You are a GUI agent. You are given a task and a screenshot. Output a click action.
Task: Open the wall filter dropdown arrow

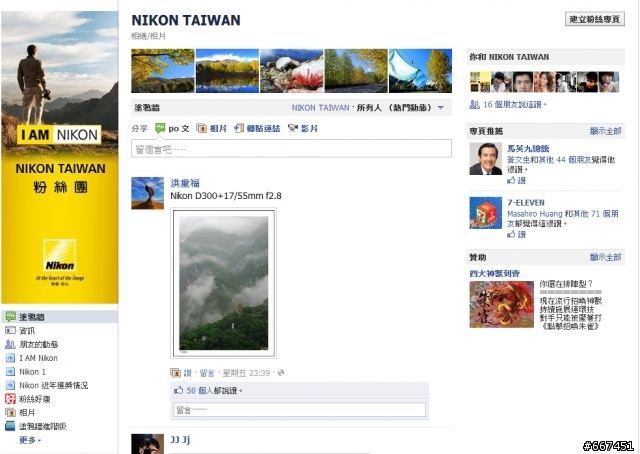click(441, 108)
